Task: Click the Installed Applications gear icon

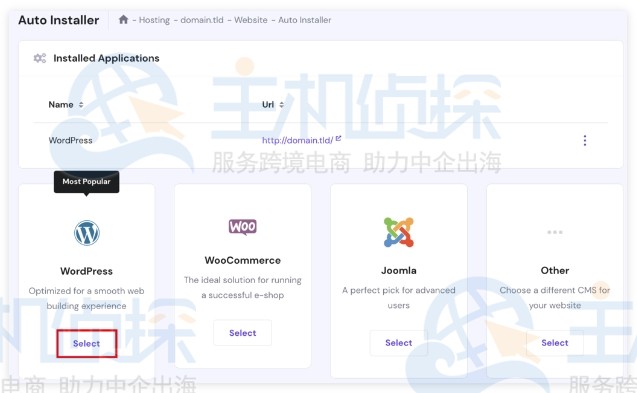Action: pos(39,58)
